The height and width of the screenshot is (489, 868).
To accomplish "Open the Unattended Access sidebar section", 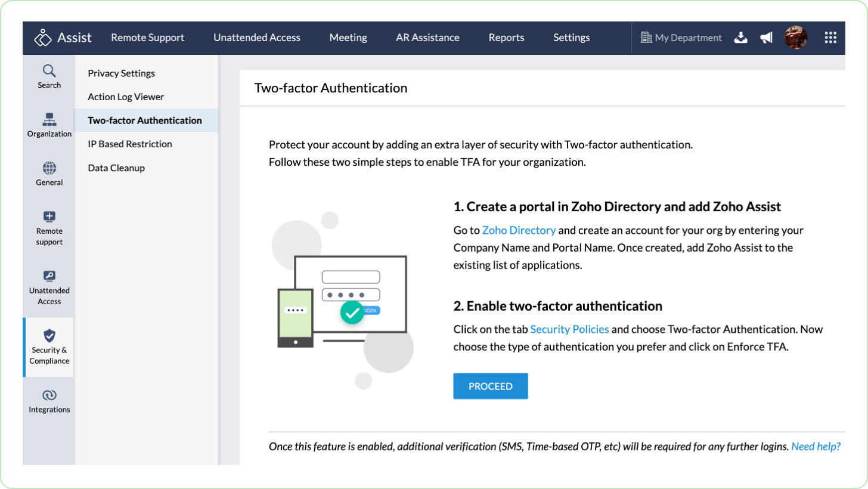I will pos(49,287).
